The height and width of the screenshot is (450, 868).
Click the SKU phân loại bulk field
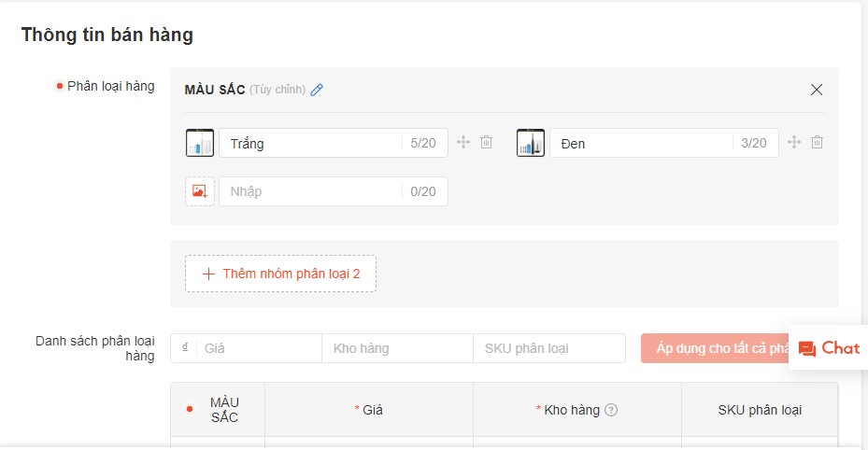549,348
